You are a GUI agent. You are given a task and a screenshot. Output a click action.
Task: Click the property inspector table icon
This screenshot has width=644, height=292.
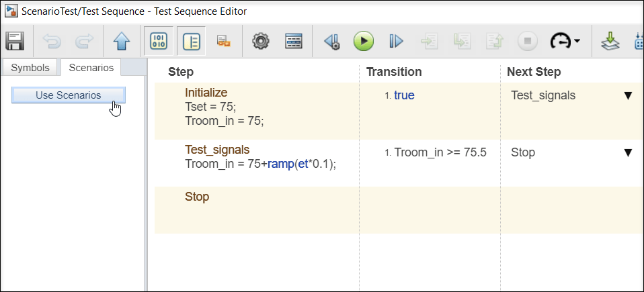pyautogui.click(x=294, y=41)
